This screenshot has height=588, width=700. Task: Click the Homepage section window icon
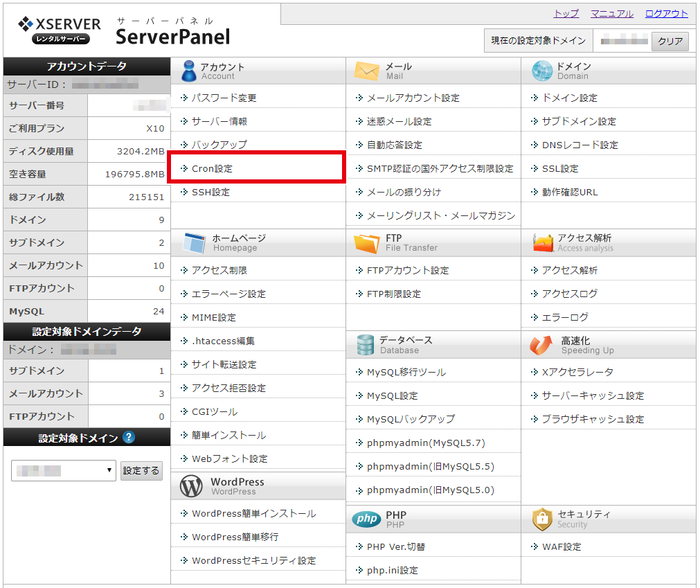click(194, 242)
